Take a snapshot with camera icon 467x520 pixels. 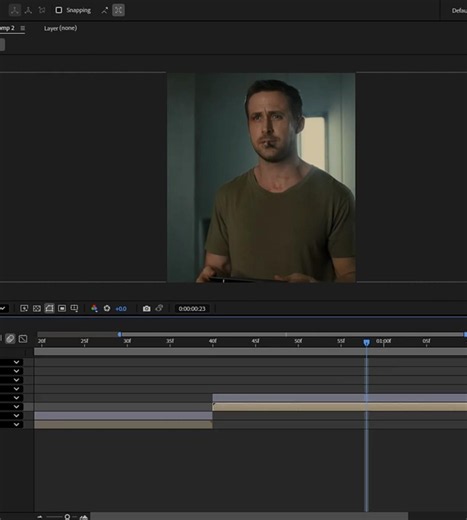tap(146, 309)
